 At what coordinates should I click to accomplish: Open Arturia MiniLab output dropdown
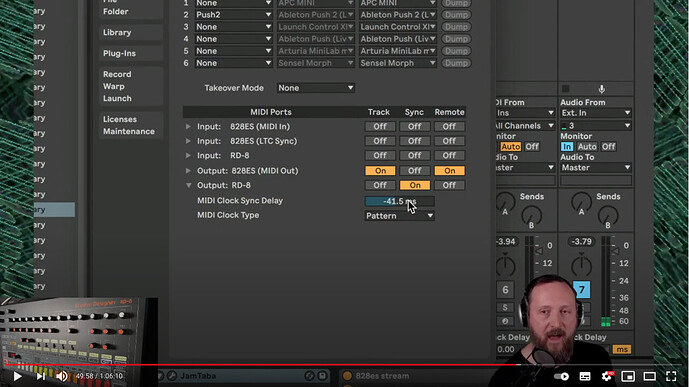(398, 51)
